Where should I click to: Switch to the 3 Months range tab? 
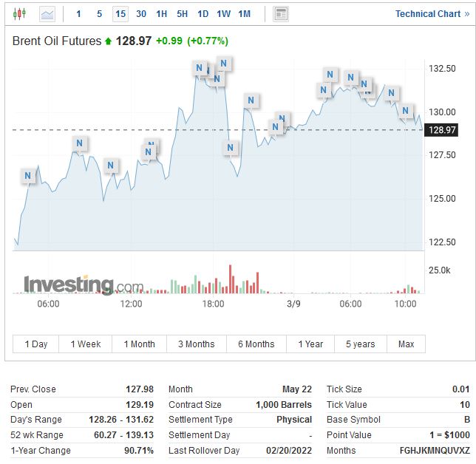coord(196,344)
